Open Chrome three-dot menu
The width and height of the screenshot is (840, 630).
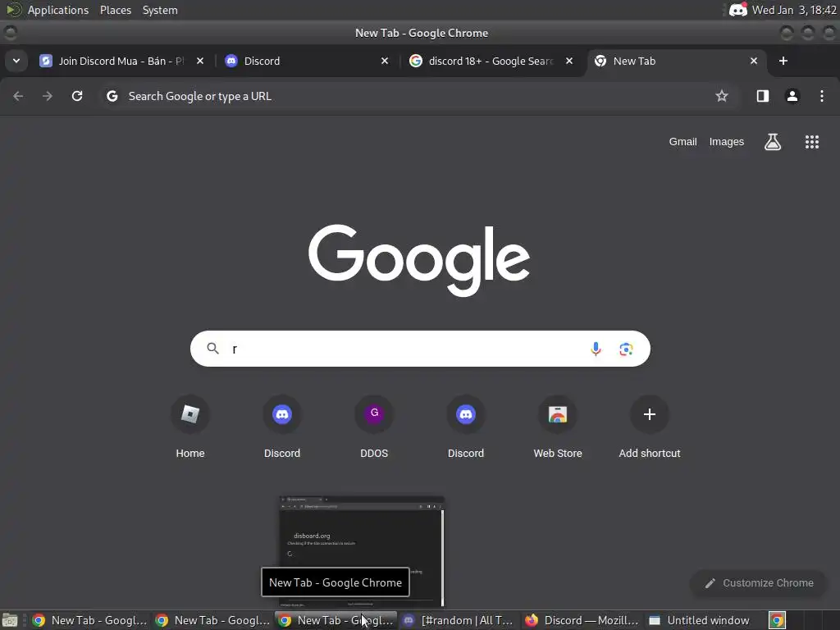(822, 96)
